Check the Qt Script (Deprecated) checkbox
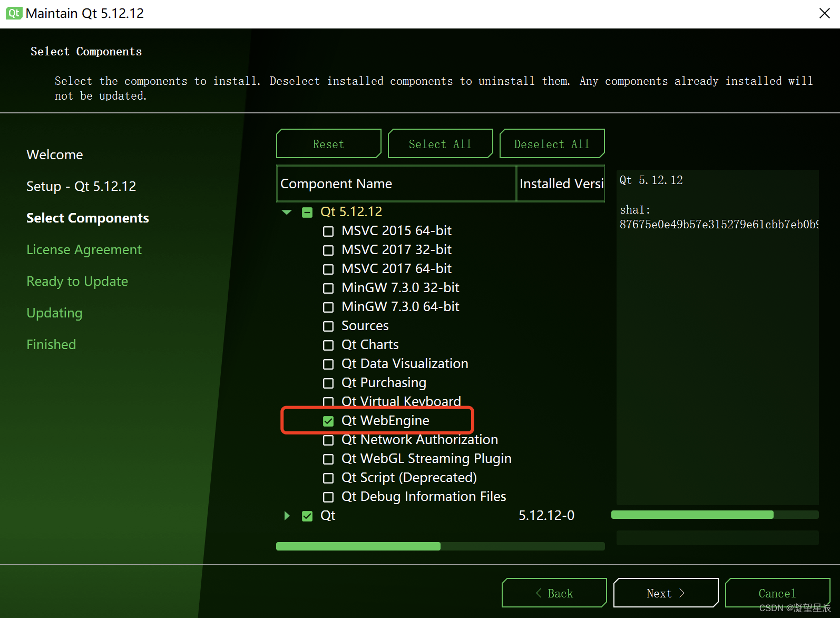The image size is (840, 618). pyautogui.click(x=328, y=478)
